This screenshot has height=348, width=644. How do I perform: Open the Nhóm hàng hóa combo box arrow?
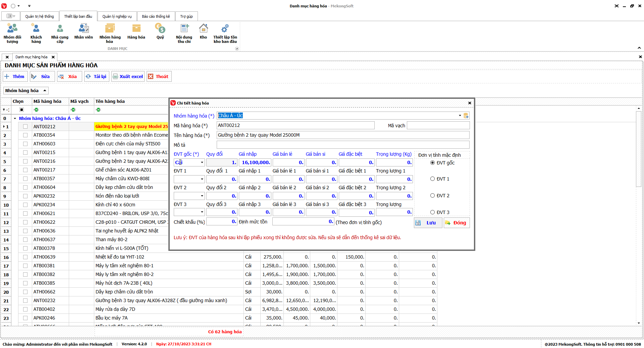(x=460, y=116)
